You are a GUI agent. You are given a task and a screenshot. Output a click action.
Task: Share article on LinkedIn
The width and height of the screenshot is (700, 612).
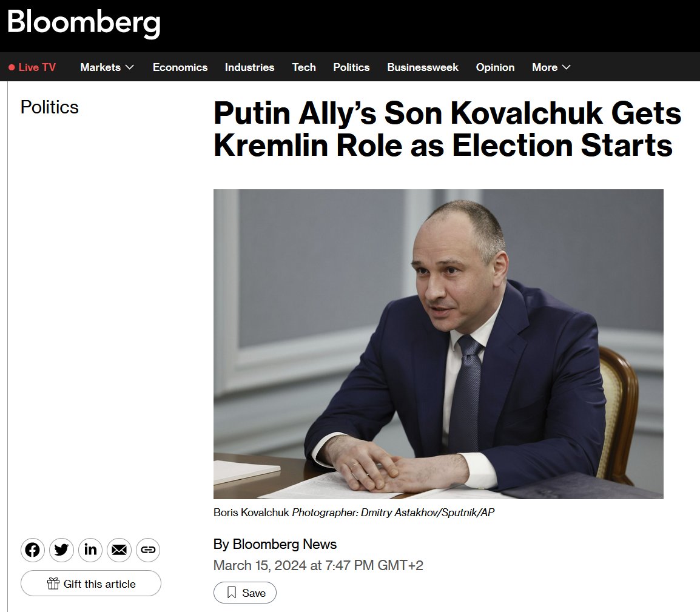[90, 550]
